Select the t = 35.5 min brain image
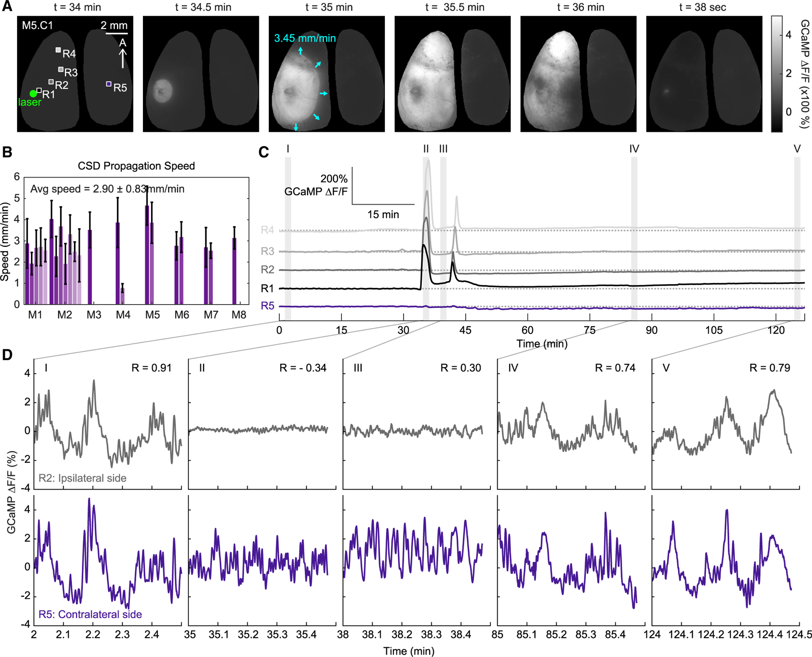Image resolution: width=812 pixels, height=657 pixels. click(x=453, y=74)
